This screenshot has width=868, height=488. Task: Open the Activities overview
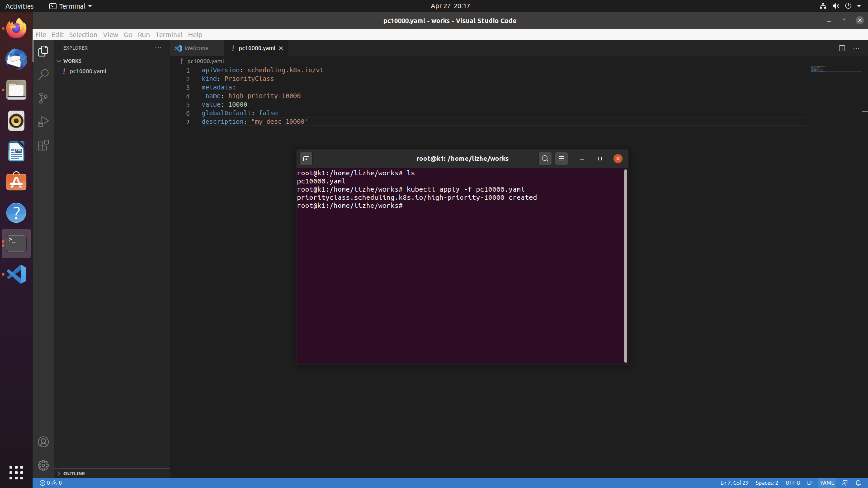(19, 6)
